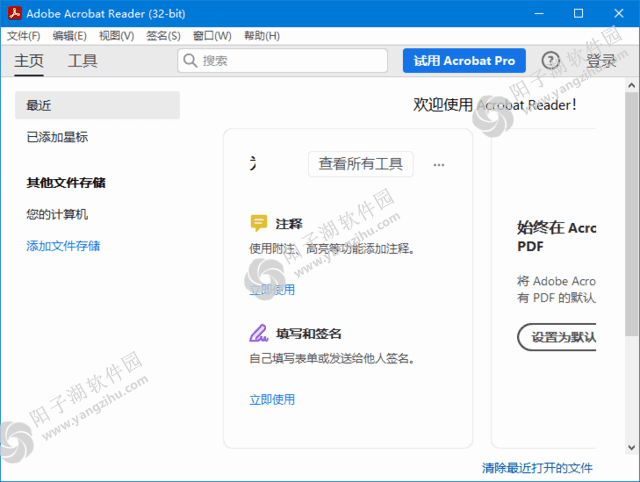The image size is (640, 482).
Task: Open the three-dot more options menu
Action: [439, 165]
